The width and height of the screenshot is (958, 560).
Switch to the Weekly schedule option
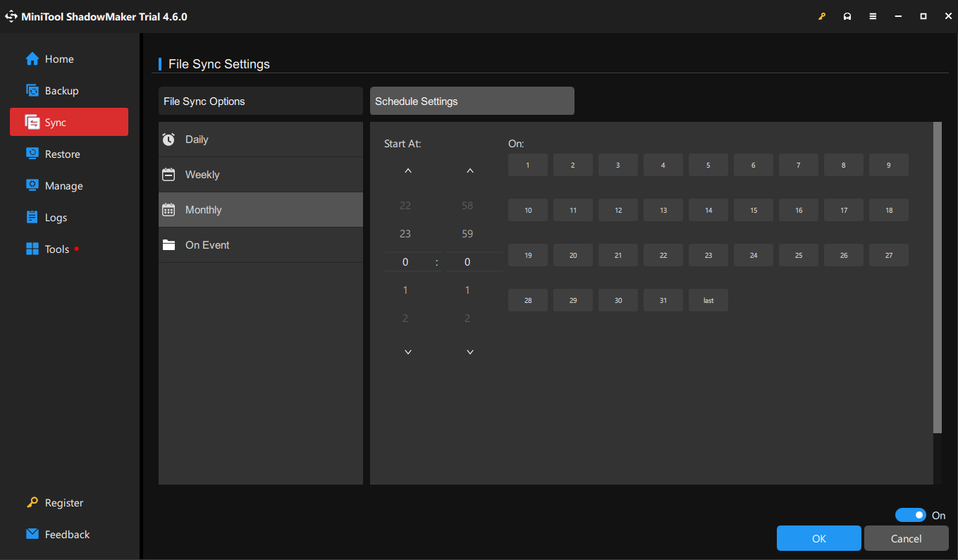coord(202,175)
